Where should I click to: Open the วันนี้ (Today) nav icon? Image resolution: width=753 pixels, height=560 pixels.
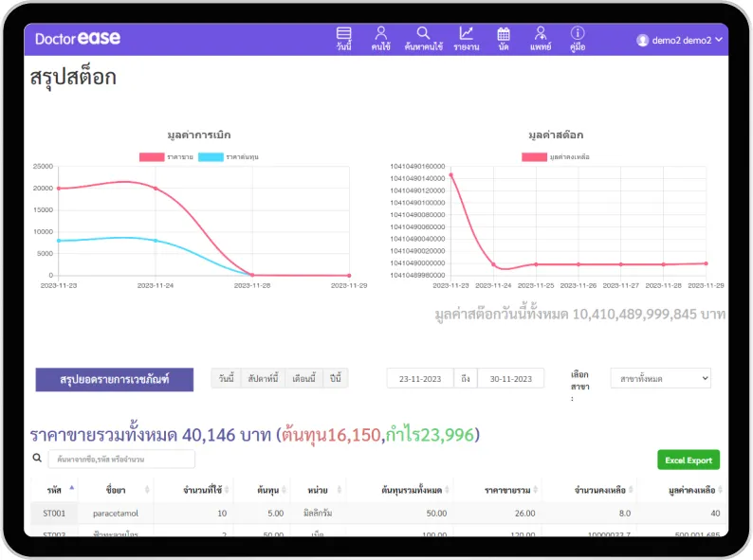pyautogui.click(x=343, y=38)
